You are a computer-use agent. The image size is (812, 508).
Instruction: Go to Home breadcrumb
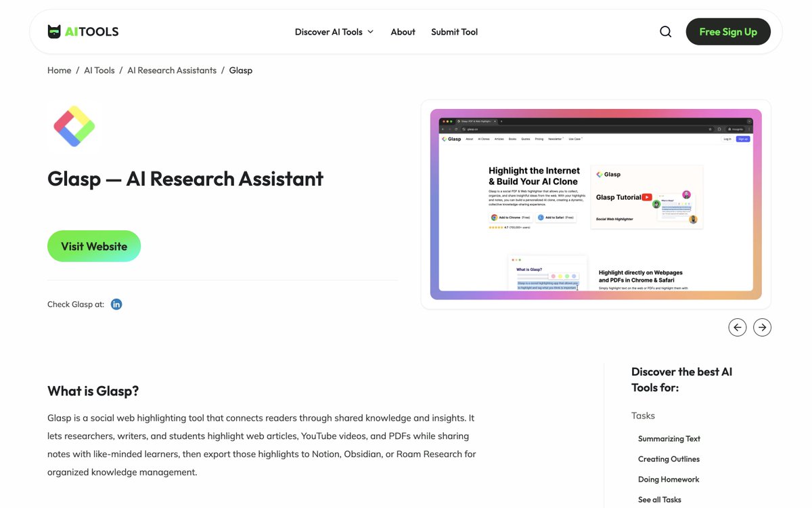click(x=59, y=70)
